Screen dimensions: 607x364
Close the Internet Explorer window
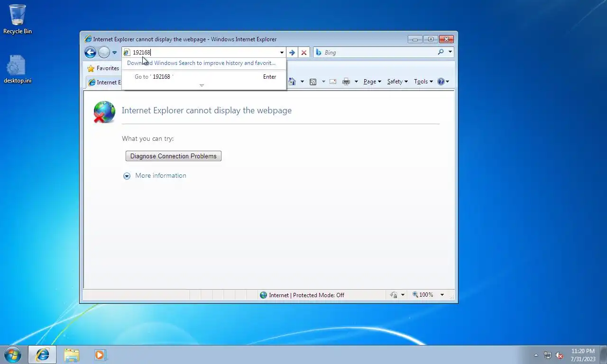pos(446,39)
